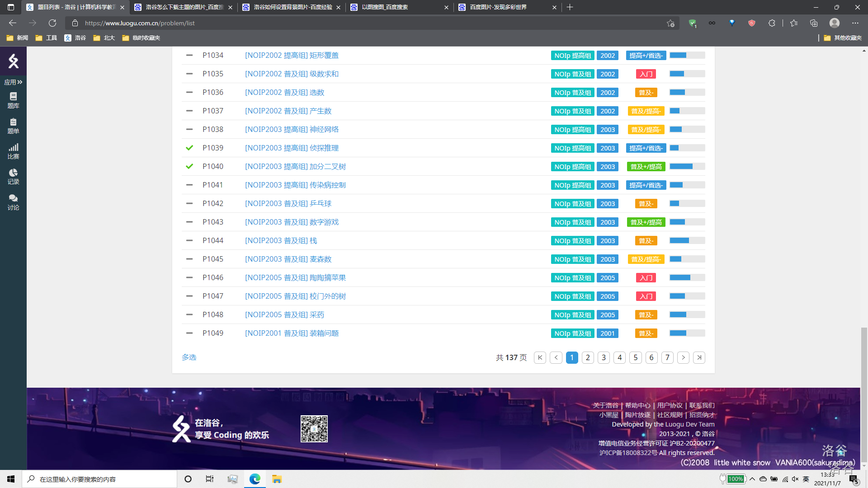Jump to last page pagination icon
Image resolution: width=868 pixels, height=488 pixels.
(699, 357)
